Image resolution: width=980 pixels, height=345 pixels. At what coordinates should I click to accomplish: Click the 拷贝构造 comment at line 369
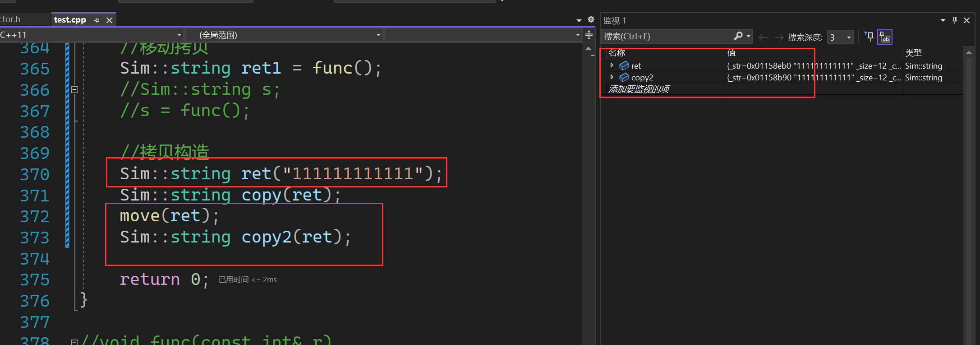click(165, 152)
